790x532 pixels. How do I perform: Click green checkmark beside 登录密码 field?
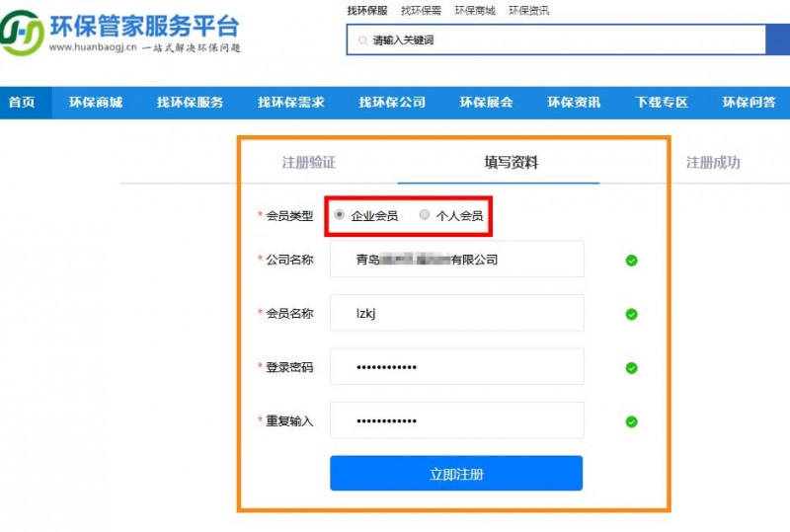[x=631, y=368]
